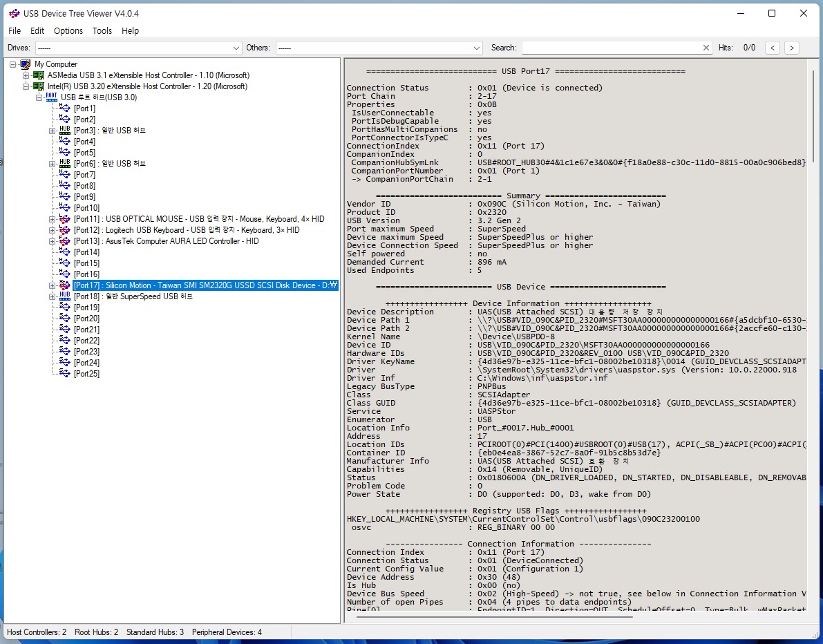Click the My Computer icon in tree
The image size is (823, 644).
[x=25, y=64]
